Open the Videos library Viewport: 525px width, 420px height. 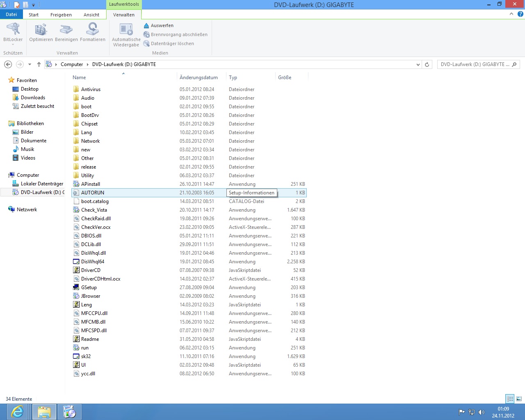(x=28, y=158)
